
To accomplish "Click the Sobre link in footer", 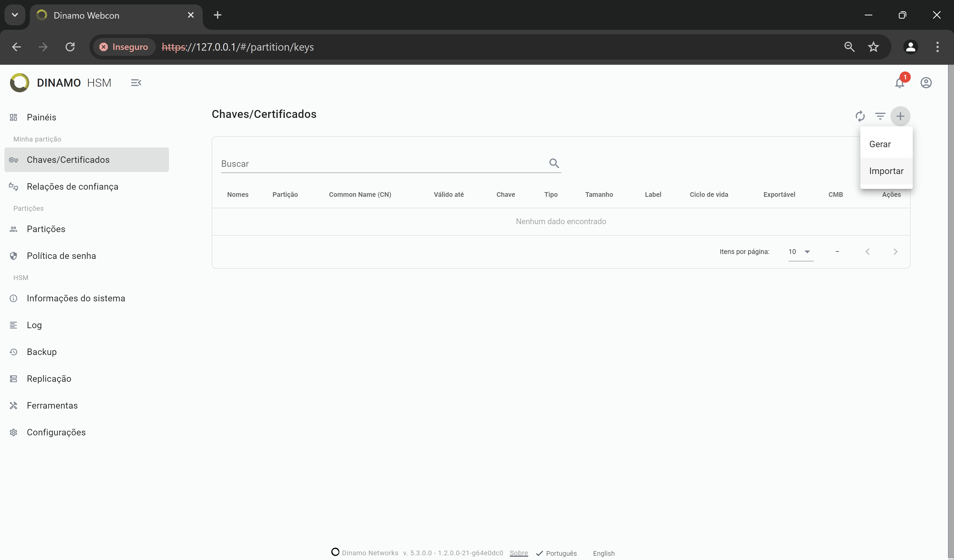I will pyautogui.click(x=519, y=553).
